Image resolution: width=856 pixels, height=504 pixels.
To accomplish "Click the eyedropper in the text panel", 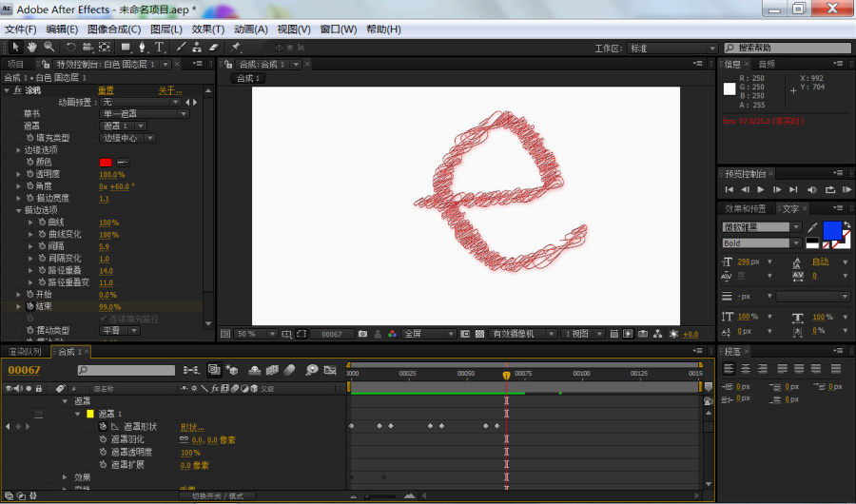I will click(812, 227).
